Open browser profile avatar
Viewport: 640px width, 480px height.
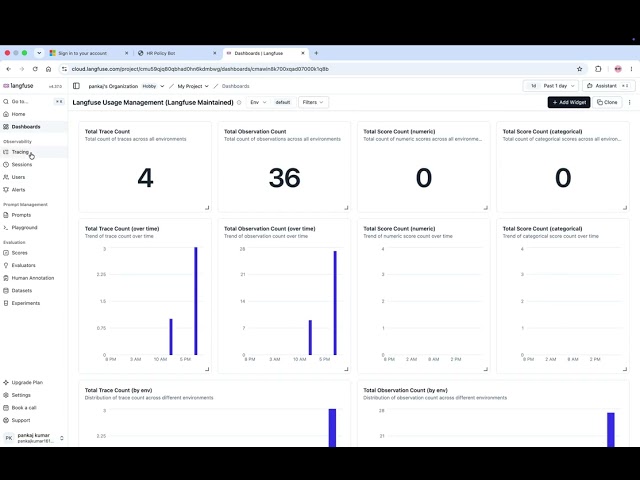[618, 69]
